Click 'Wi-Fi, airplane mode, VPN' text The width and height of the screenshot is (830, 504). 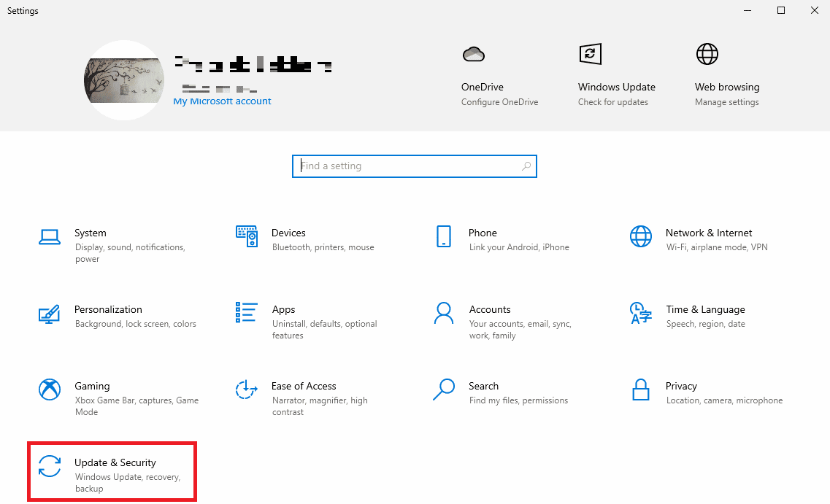click(717, 247)
